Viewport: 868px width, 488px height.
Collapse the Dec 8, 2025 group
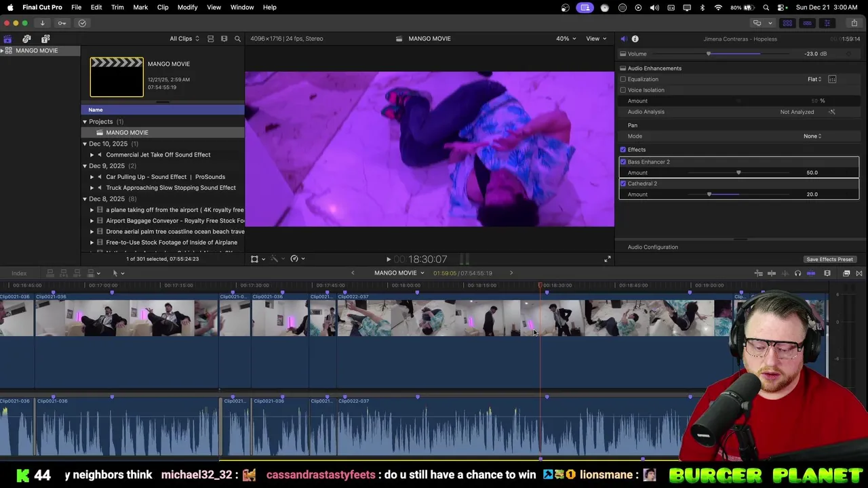[x=85, y=199]
